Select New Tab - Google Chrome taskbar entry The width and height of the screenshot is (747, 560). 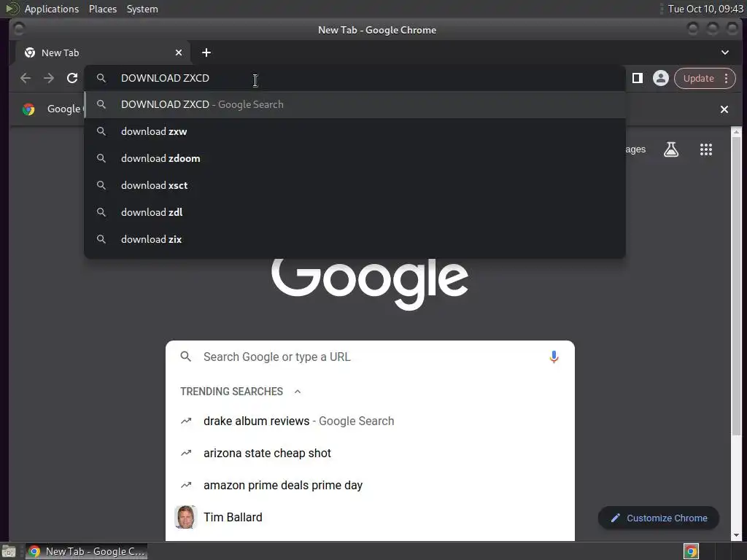coord(86,551)
